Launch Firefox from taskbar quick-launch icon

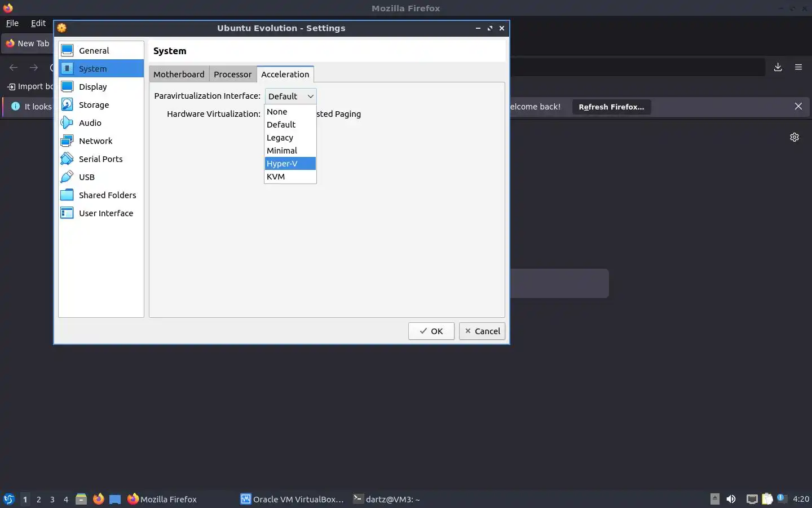(x=99, y=499)
